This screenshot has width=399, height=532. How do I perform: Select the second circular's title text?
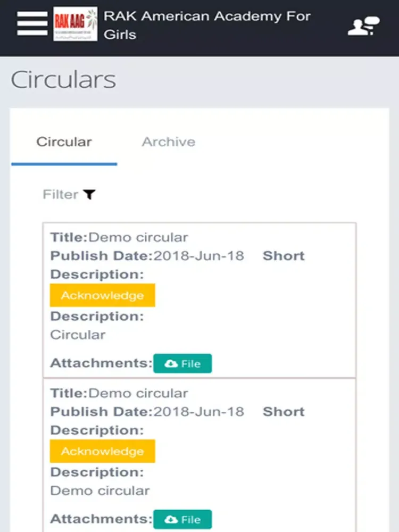[138, 394]
